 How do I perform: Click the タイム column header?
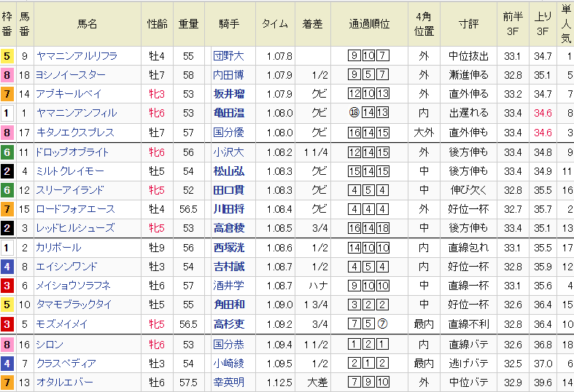274,23
